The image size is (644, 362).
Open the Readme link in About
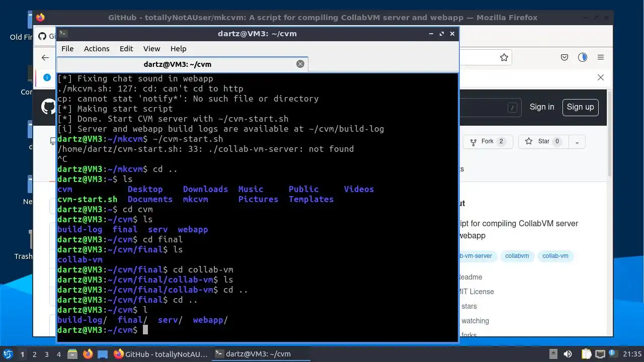click(470, 277)
